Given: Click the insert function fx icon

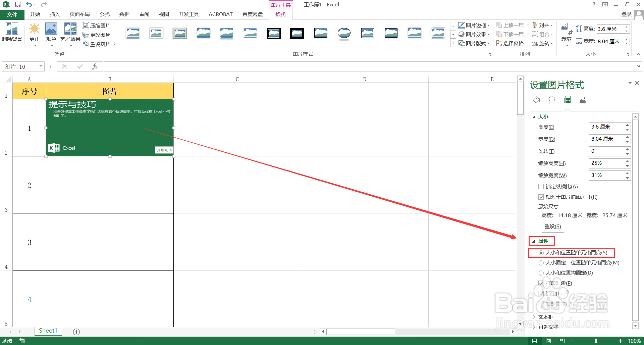Looking at the screenshot, I should [95, 66].
